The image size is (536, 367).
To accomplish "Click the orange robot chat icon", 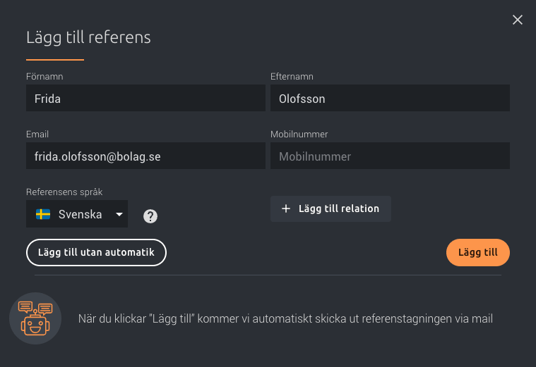I will 35,318.
